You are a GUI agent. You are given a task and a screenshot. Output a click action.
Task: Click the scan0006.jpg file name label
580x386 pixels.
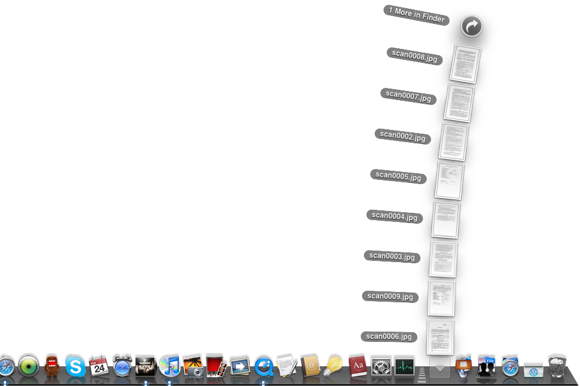coord(389,336)
